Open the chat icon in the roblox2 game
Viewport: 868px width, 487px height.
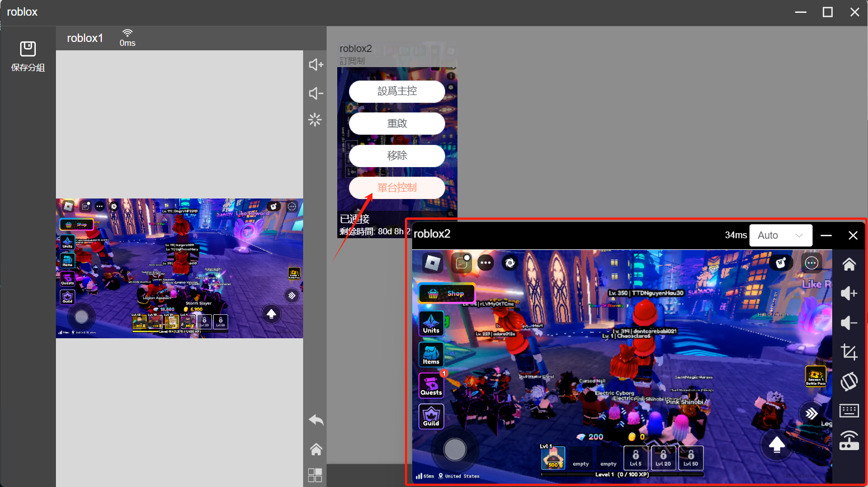tap(462, 263)
